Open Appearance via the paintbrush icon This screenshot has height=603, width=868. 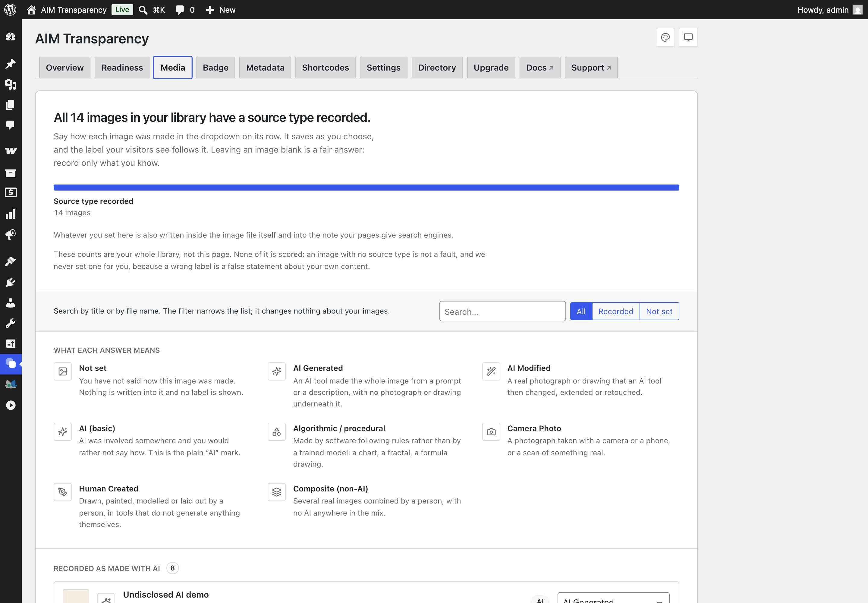11,261
